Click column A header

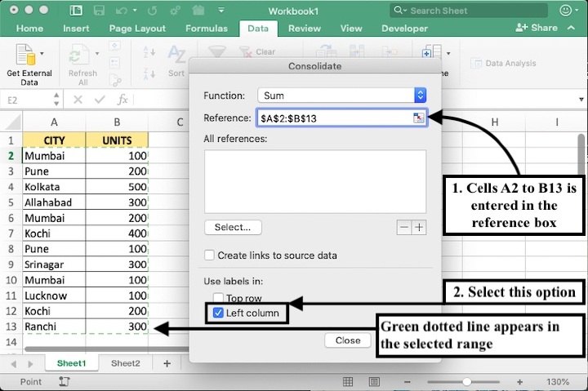point(54,122)
